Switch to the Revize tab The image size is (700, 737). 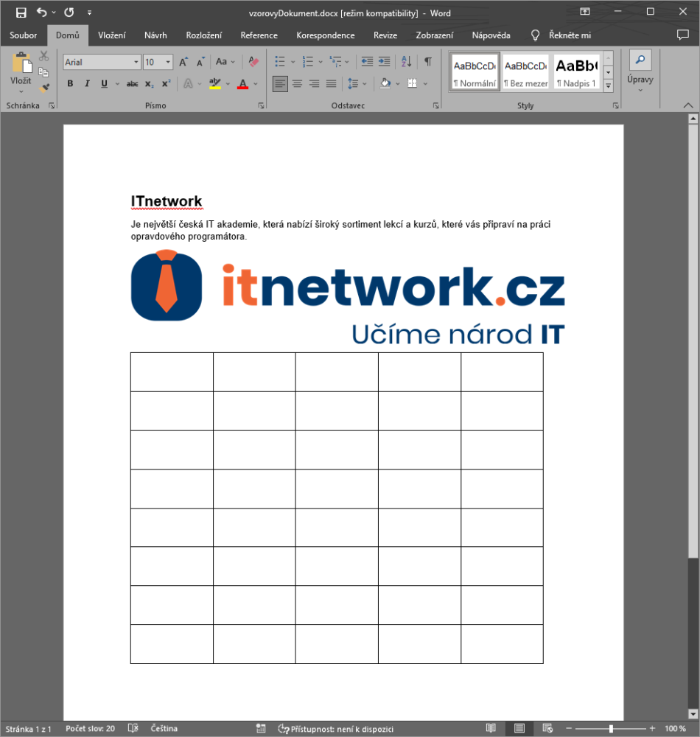(x=385, y=35)
